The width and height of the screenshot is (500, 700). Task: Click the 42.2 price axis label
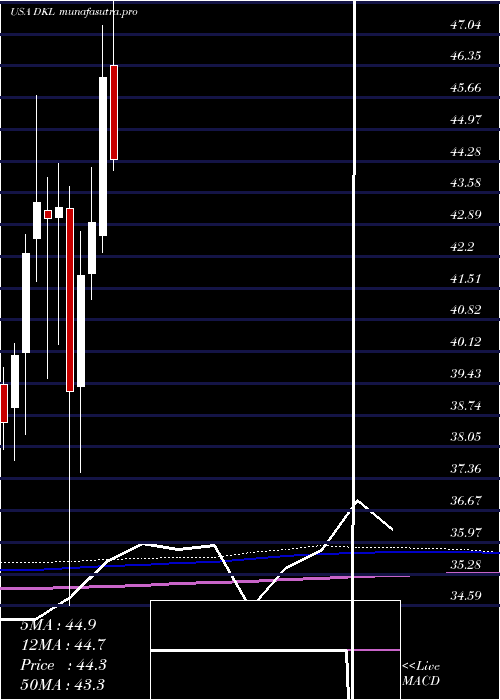pos(463,247)
